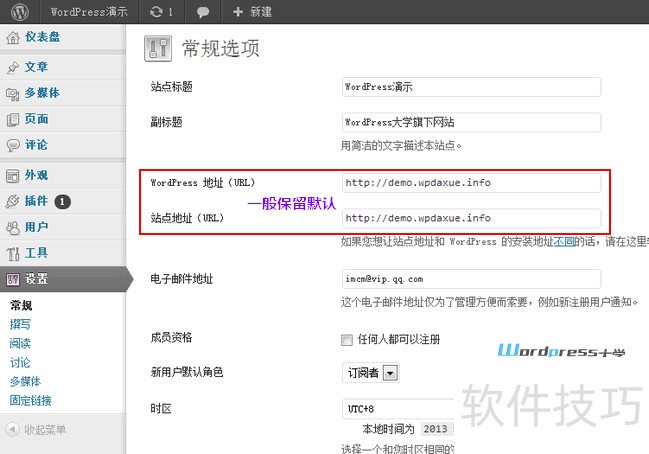Click 收起菜单 collapse menu text
The height and width of the screenshot is (454, 649).
click(x=45, y=430)
